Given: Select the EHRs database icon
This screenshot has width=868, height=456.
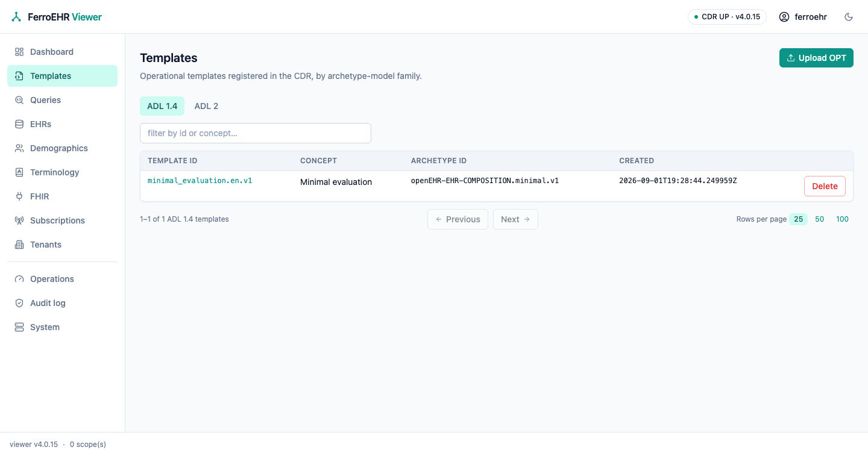Looking at the screenshot, I should 19,124.
